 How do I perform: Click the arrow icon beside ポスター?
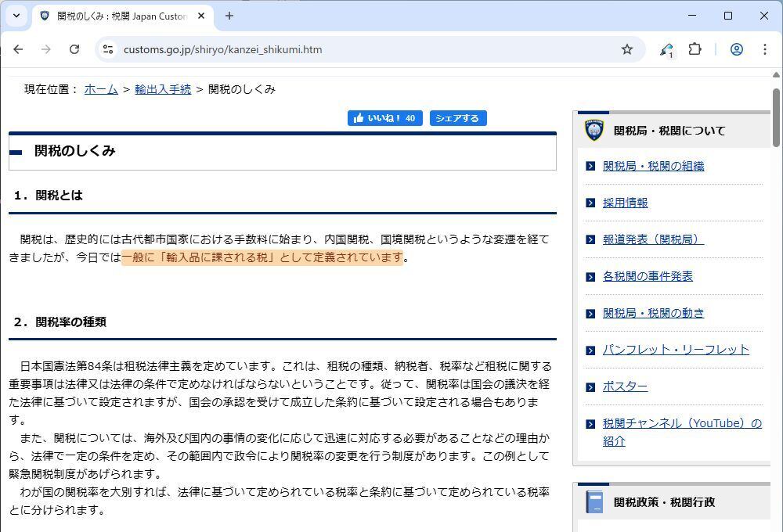[x=590, y=387]
